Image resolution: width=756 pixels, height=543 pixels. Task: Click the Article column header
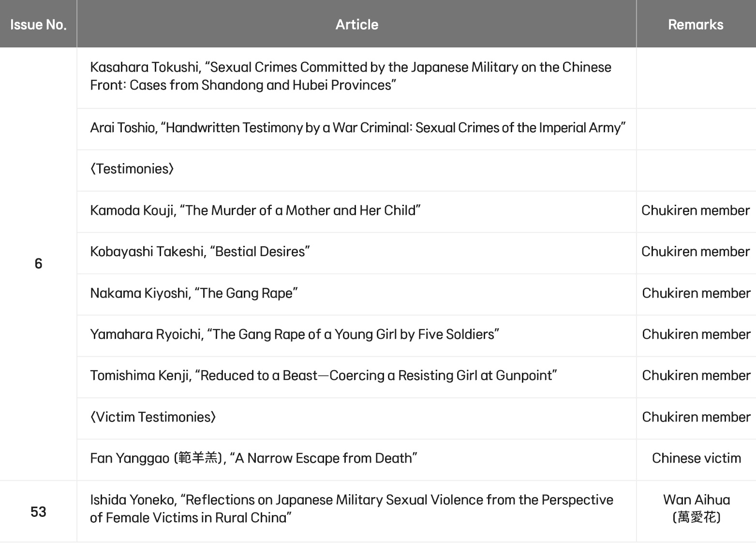point(356,24)
